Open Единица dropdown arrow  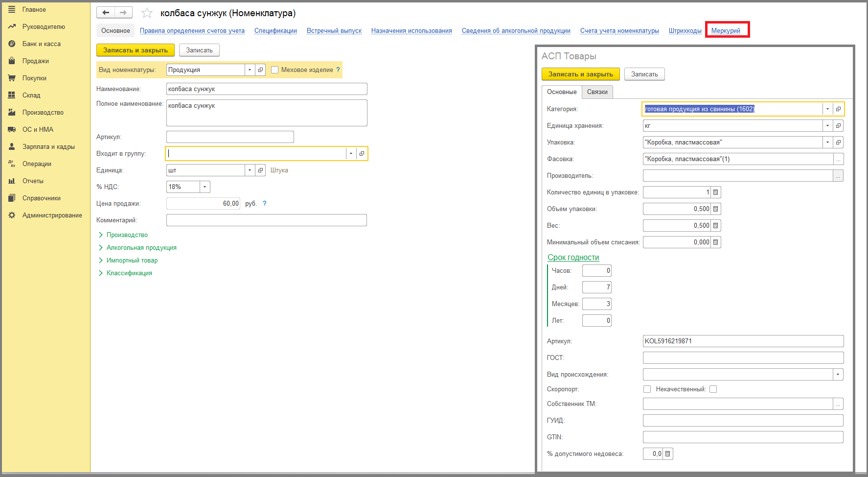point(250,170)
